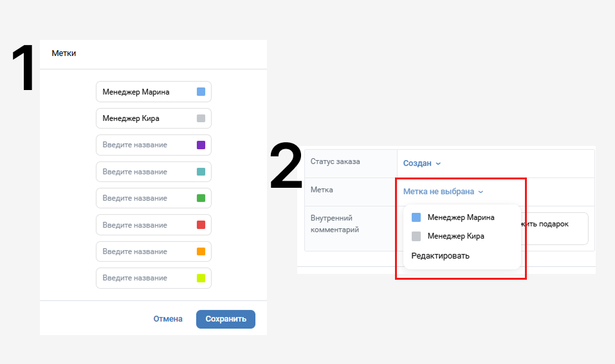Click the Отмена link
Image resolution: width=615 pixels, height=364 pixels.
click(x=168, y=319)
